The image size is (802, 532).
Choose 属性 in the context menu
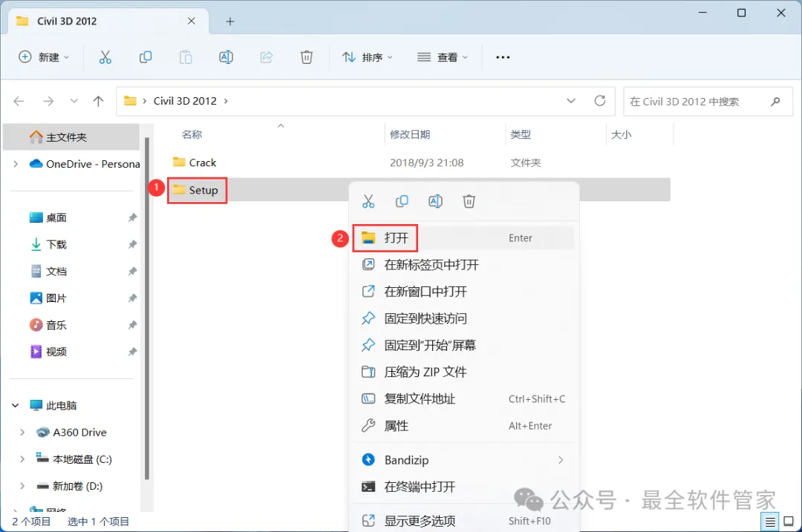click(464, 426)
